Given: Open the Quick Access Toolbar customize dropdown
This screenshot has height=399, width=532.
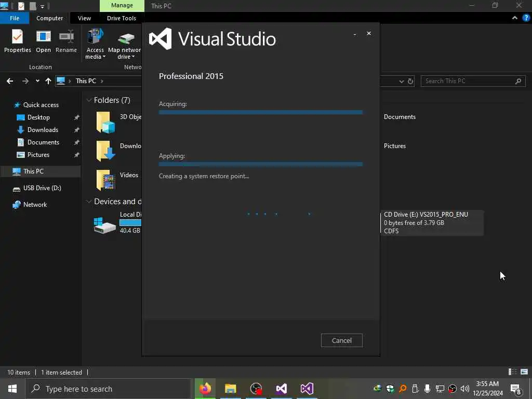Looking at the screenshot, I should tap(42, 6).
